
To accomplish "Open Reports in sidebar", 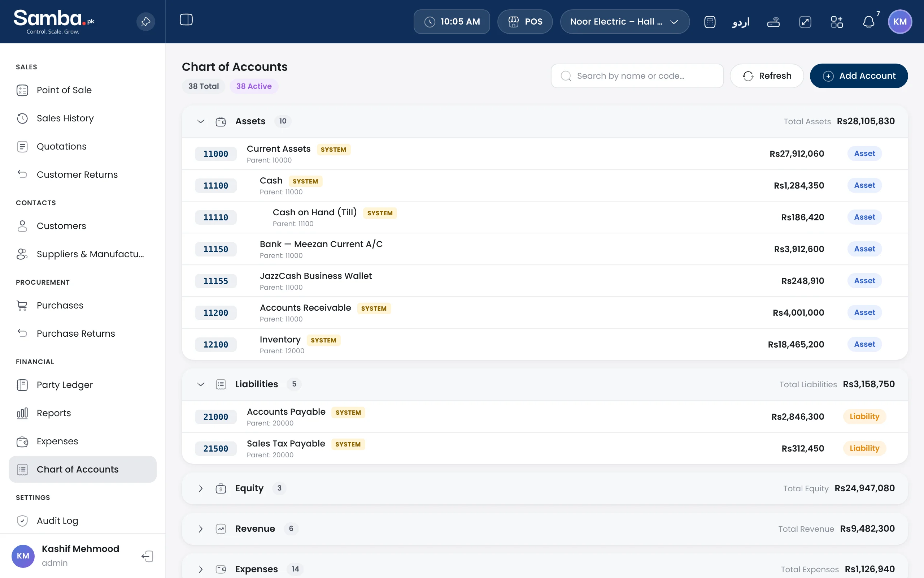I will coord(82,413).
